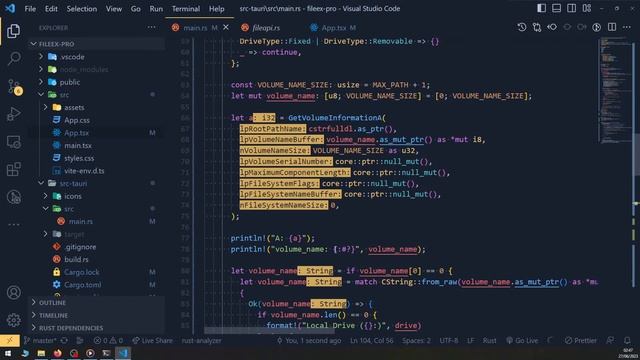
Task: Click the VS Code taskbar icon
Action: pos(123,353)
